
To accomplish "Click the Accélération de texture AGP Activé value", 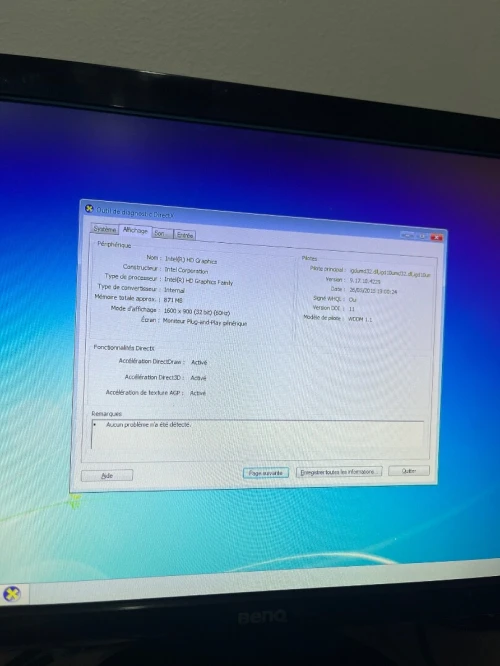I will coord(198,393).
